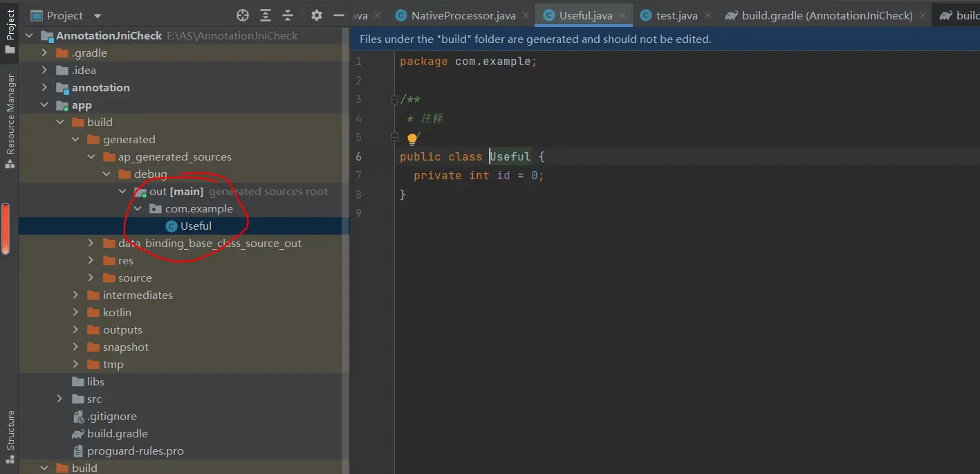Toggle code fold marker at comment start
Screen dimensions: 980x474
(394, 100)
